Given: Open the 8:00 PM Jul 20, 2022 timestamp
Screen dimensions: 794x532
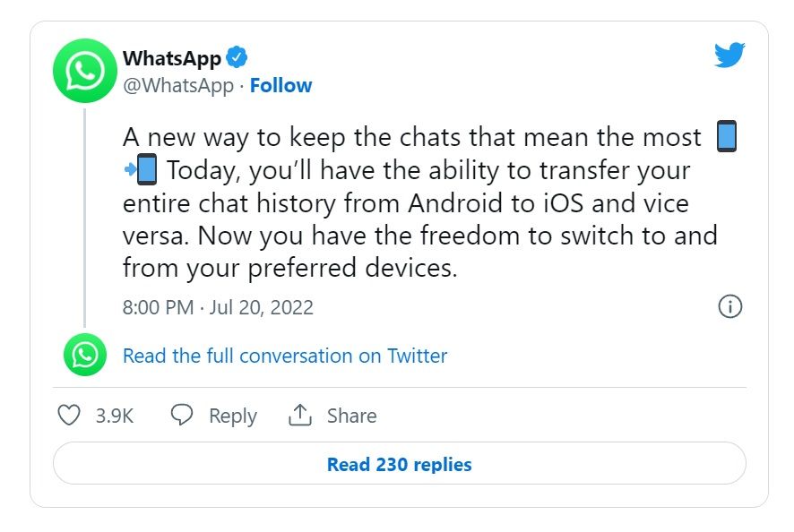Looking at the screenshot, I should pyautogui.click(x=218, y=308).
